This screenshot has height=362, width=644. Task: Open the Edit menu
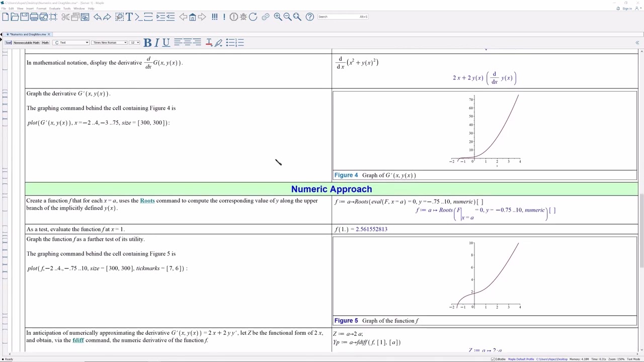tap(11, 9)
